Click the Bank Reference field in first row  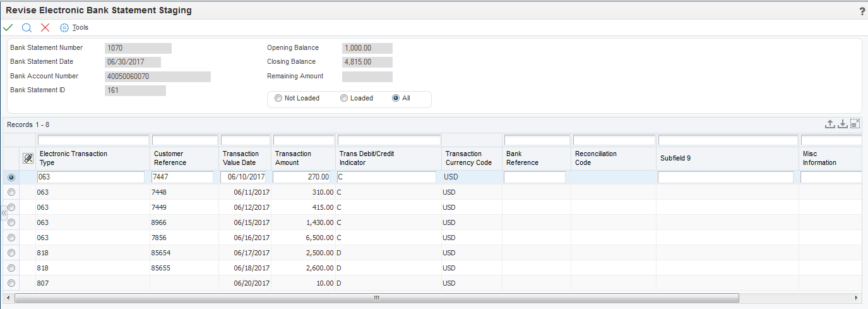tap(535, 178)
